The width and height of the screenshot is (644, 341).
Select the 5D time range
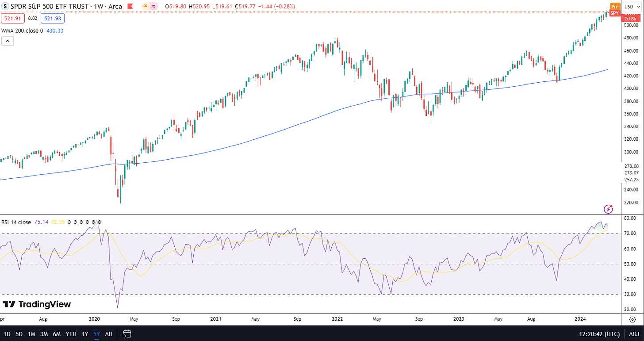19,334
